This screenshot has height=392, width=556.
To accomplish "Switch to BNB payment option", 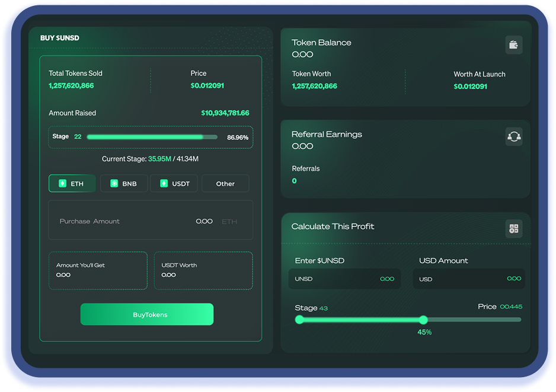I will click(x=124, y=184).
